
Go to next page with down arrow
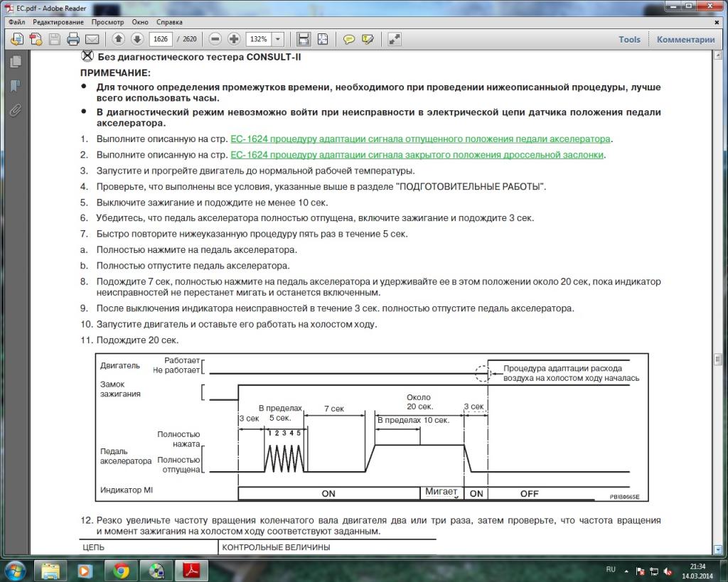(137, 39)
